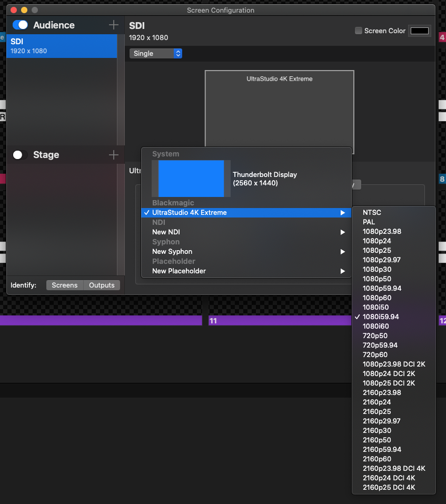
Task: Add a new Stage screen with plus icon
Action: tap(113, 155)
